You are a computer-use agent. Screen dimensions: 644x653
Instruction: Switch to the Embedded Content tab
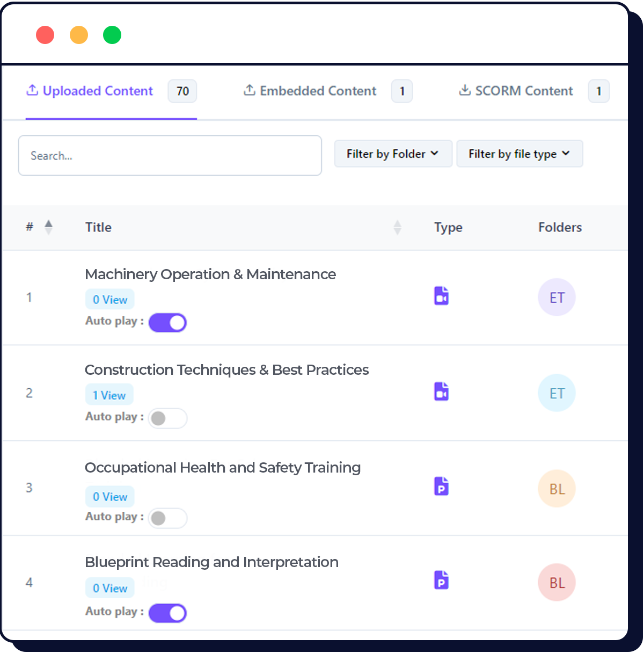click(x=318, y=91)
